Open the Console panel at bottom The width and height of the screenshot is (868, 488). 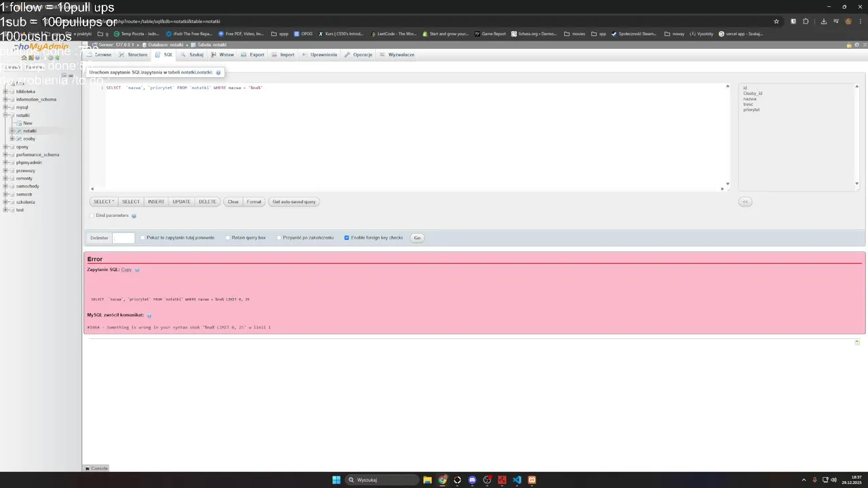[x=96, y=468]
